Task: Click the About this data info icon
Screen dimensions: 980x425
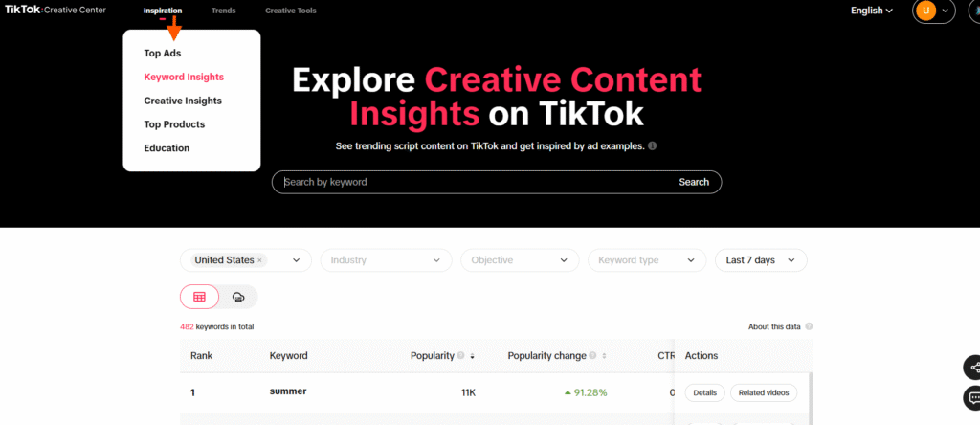Action: coord(809,327)
